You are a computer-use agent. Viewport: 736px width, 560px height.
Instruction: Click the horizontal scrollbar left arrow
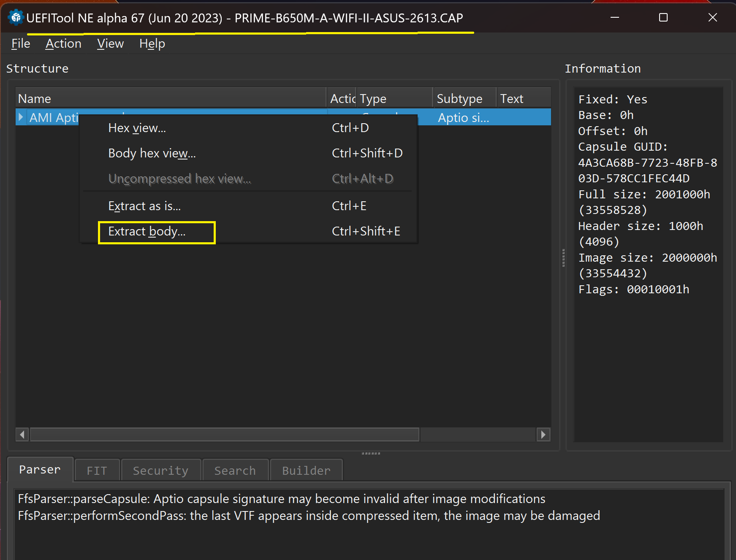(22, 434)
